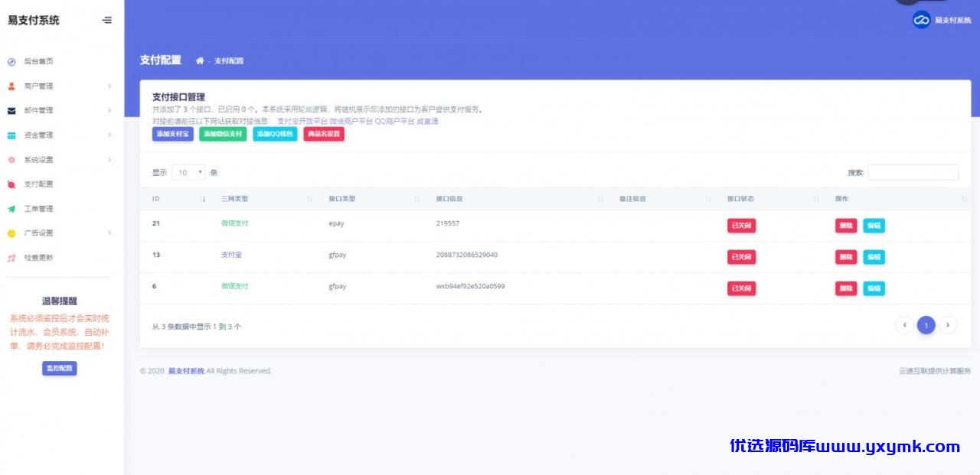
Task: Toggle 已关闭 status for ID 21
Action: [x=741, y=226]
